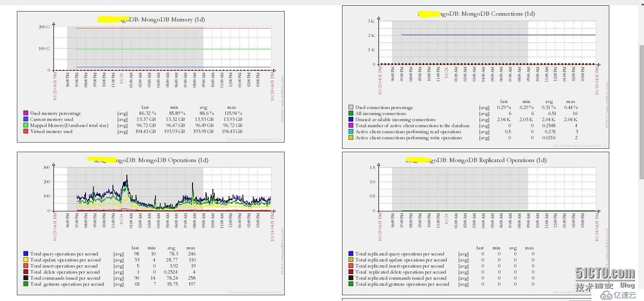Click the blue Current memory used swatch
The image size is (644, 301).
click(x=26, y=119)
